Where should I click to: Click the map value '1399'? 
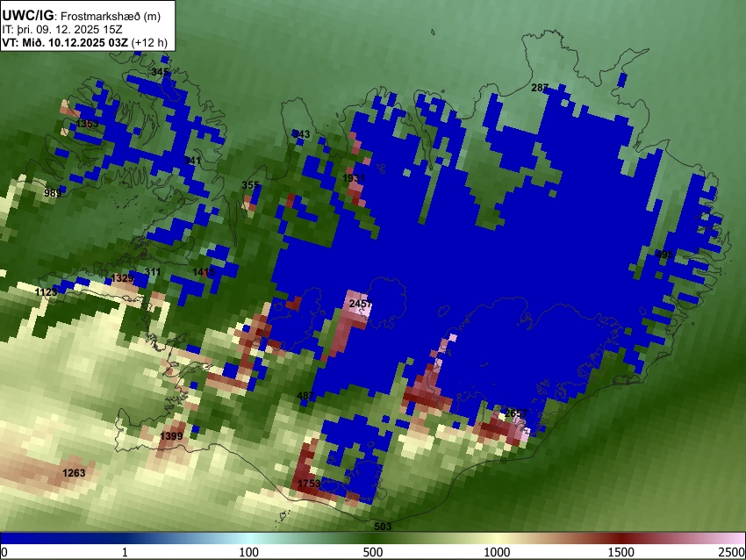[x=171, y=436]
